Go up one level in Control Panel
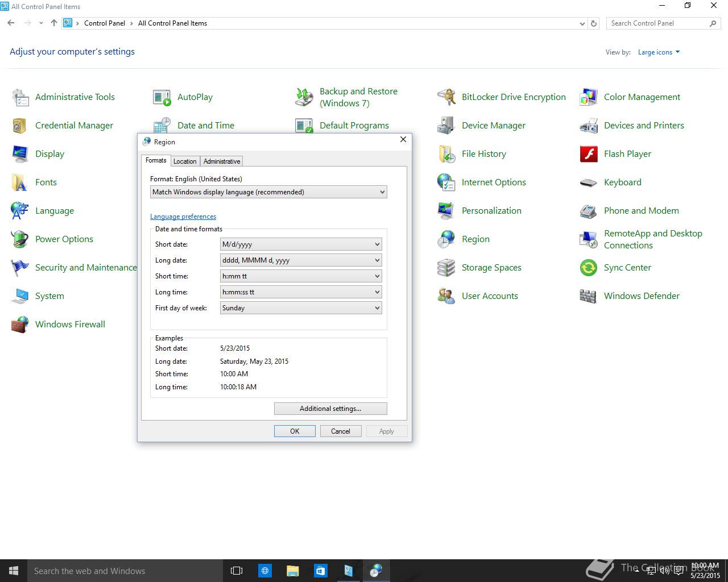Viewport: 728px width, 582px height. click(x=54, y=23)
